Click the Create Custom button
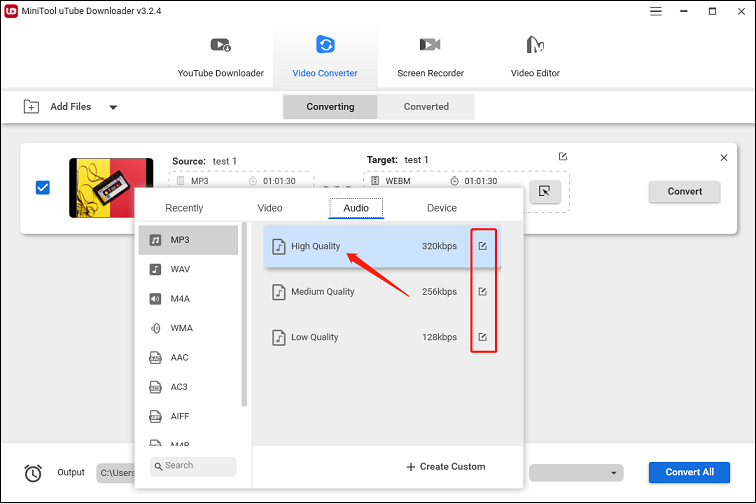Viewport: 756px width, 504px height. [446, 467]
